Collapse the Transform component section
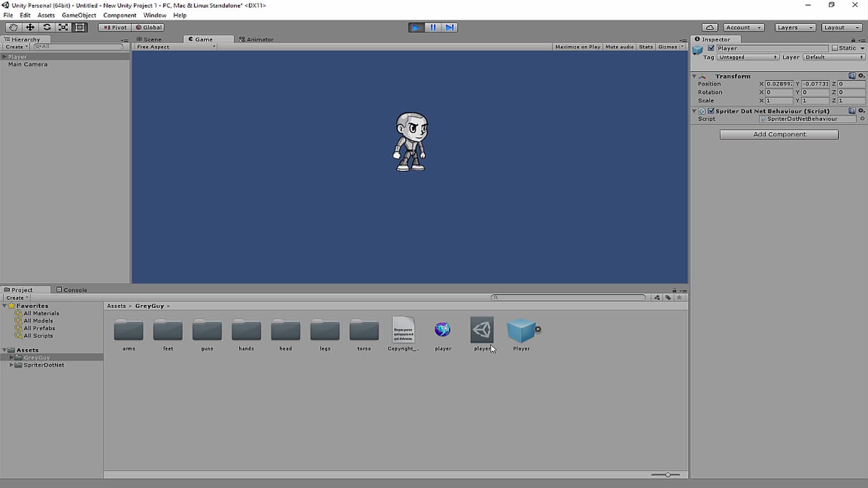This screenshot has width=868, height=488. point(694,76)
